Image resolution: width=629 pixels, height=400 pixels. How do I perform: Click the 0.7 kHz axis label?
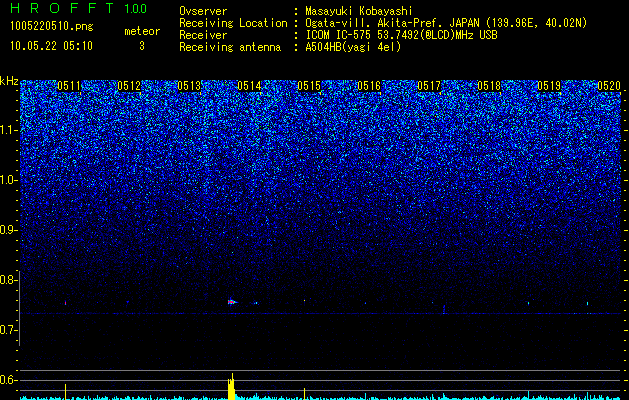point(9,330)
